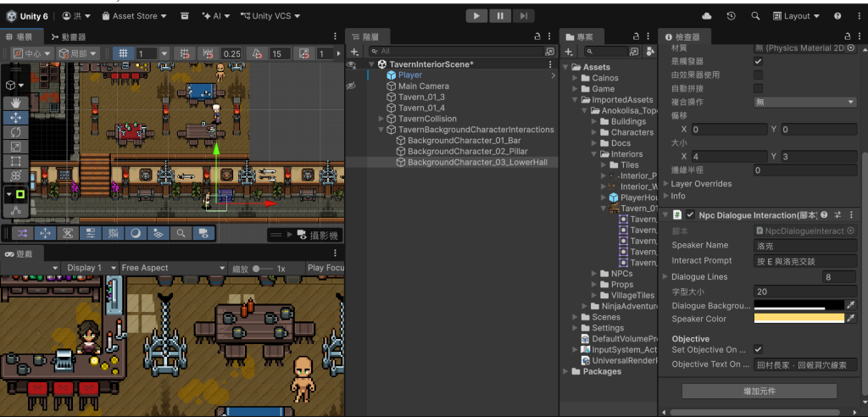
Task: Toggle the hierarchy panel lock icon
Action: click(x=537, y=36)
